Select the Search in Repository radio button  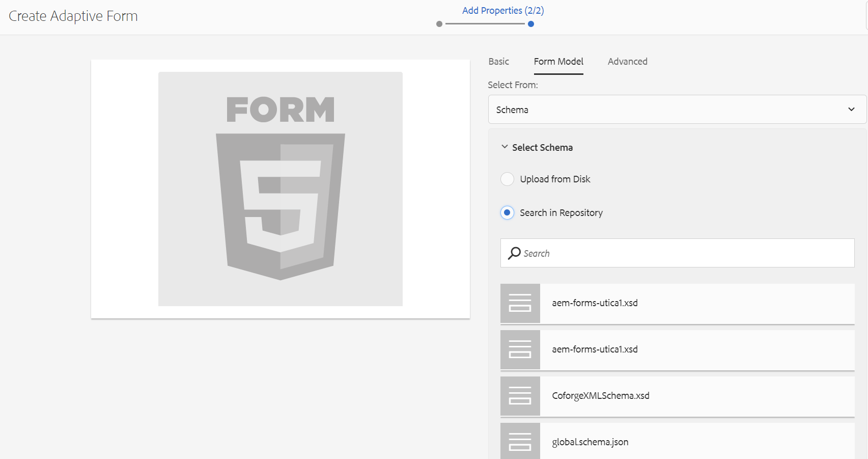(507, 212)
